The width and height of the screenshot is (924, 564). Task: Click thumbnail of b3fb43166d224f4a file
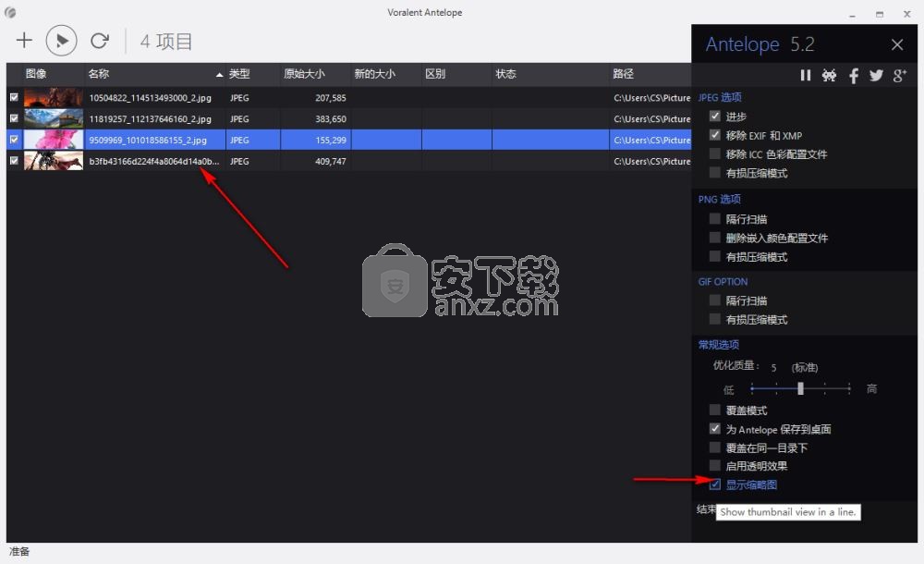click(x=53, y=161)
